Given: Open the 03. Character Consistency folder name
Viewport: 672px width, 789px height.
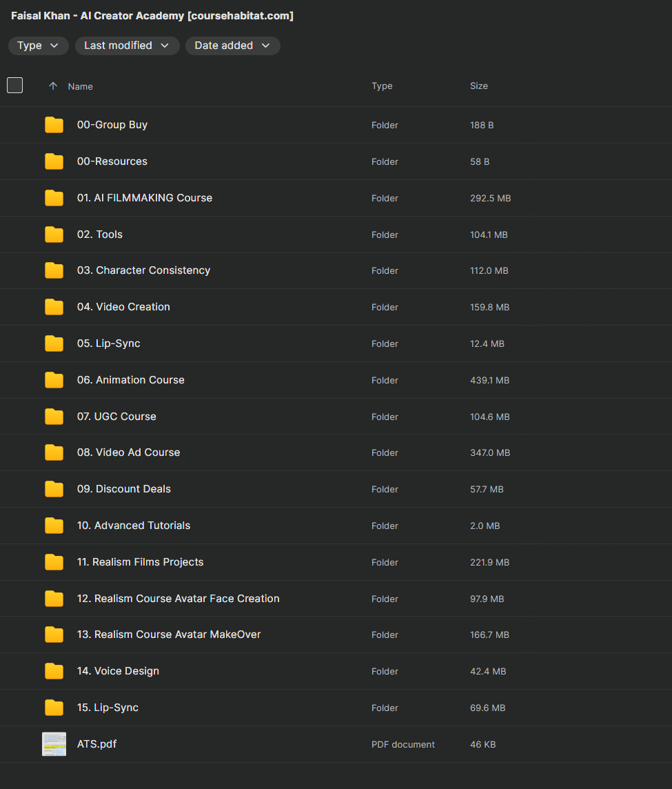Looking at the screenshot, I should pyautogui.click(x=143, y=270).
